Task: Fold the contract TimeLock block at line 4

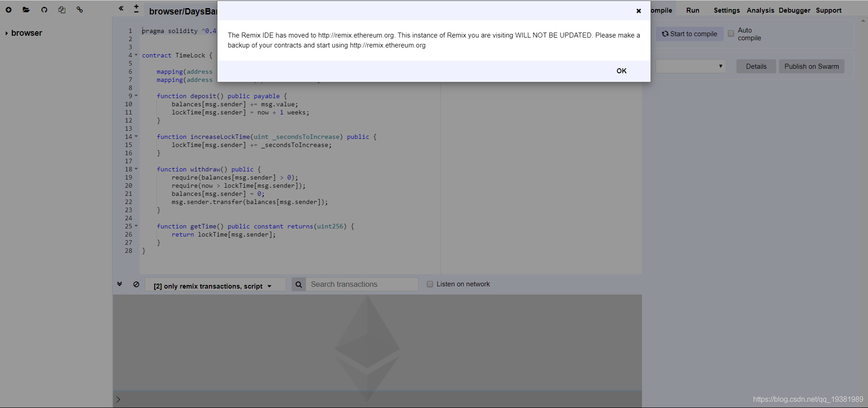Action: coord(136,55)
